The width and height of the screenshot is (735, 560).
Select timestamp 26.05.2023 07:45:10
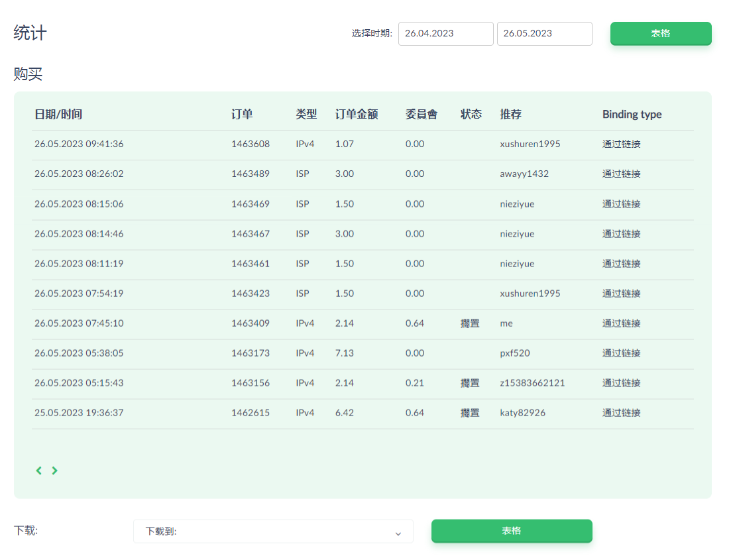point(80,323)
